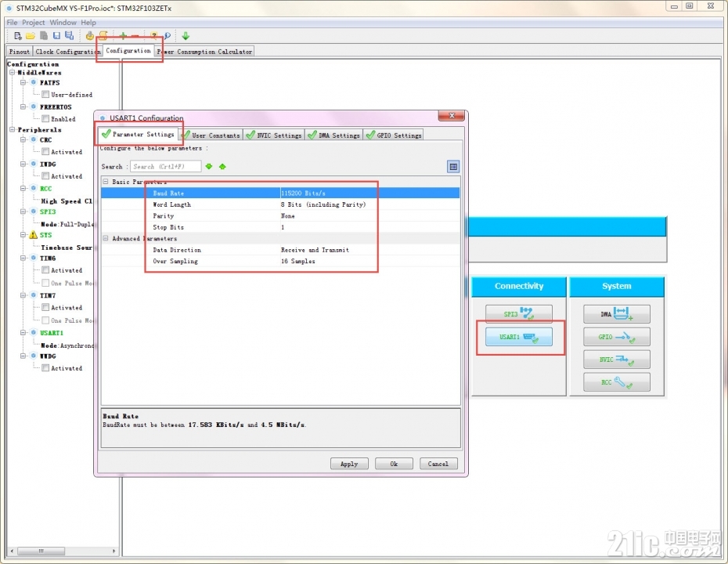Toggle parameter description panel icon
Image resolution: width=728 pixels, height=564 pixels.
point(453,166)
